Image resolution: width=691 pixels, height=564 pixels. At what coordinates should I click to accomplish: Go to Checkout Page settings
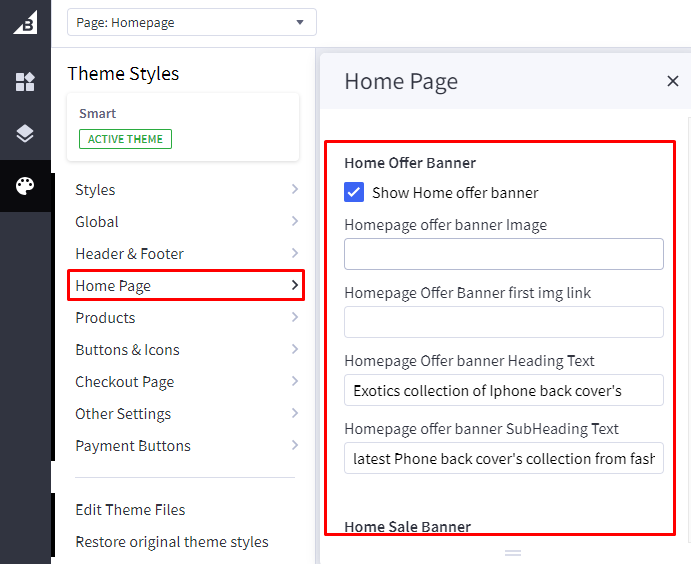tap(186, 382)
